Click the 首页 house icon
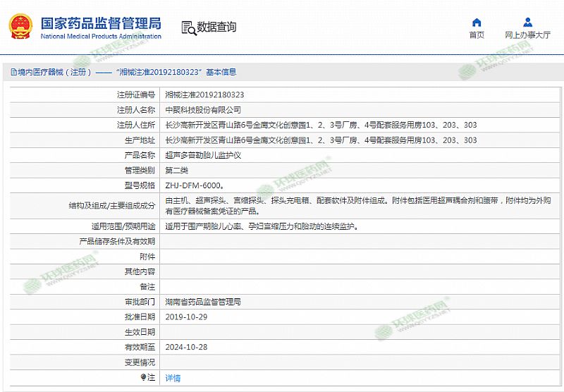564x392 pixels. point(477,22)
